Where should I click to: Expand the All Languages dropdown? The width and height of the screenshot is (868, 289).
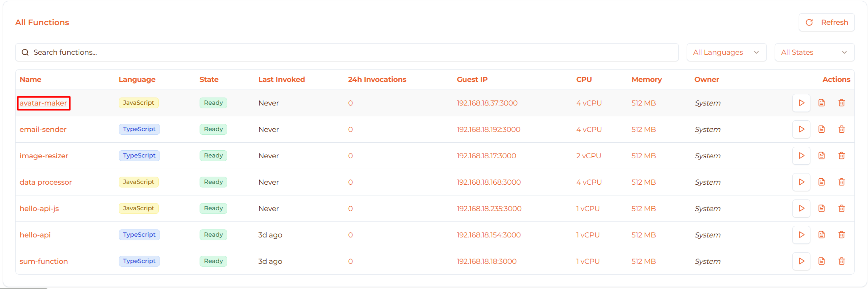726,52
